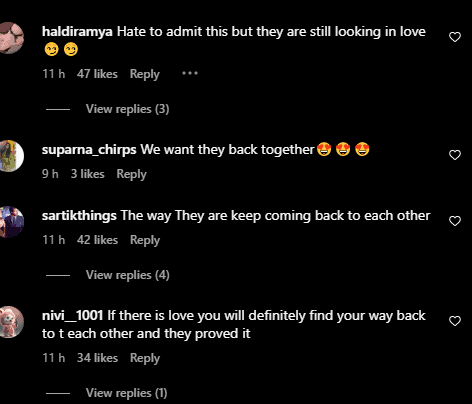Visit the haldiramya username link
The width and height of the screenshot is (472, 404).
77,32
